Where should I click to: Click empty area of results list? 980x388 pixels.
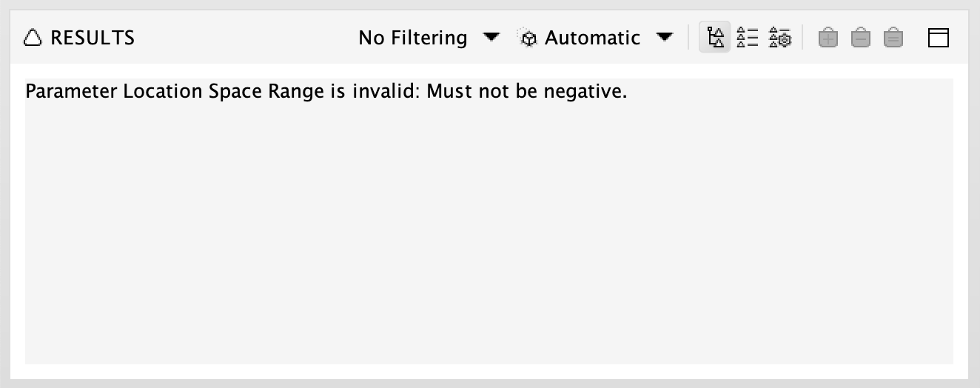point(489,237)
